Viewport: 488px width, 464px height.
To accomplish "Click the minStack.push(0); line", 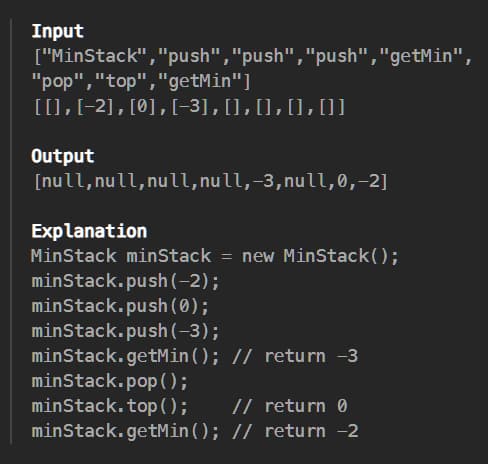I will point(120,306).
